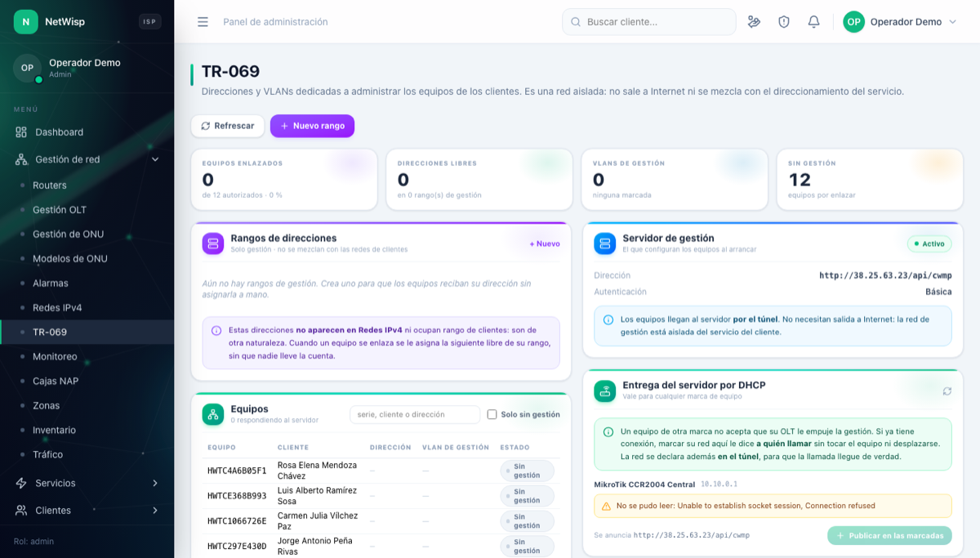Click the purple Nuevo rango button
Screen dimensions: 980x558
tap(312, 126)
